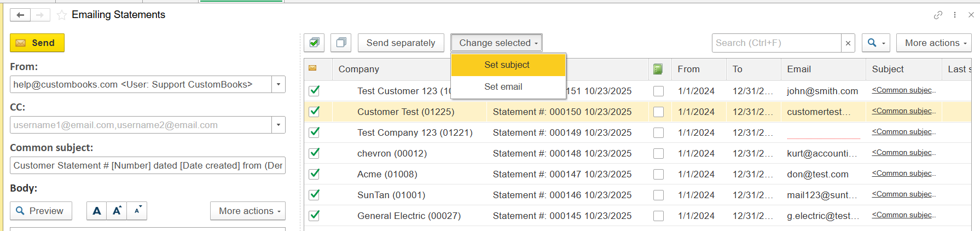Uncheck the Customer Test (01225) row checkbox
980x231 pixels.
[x=314, y=112]
